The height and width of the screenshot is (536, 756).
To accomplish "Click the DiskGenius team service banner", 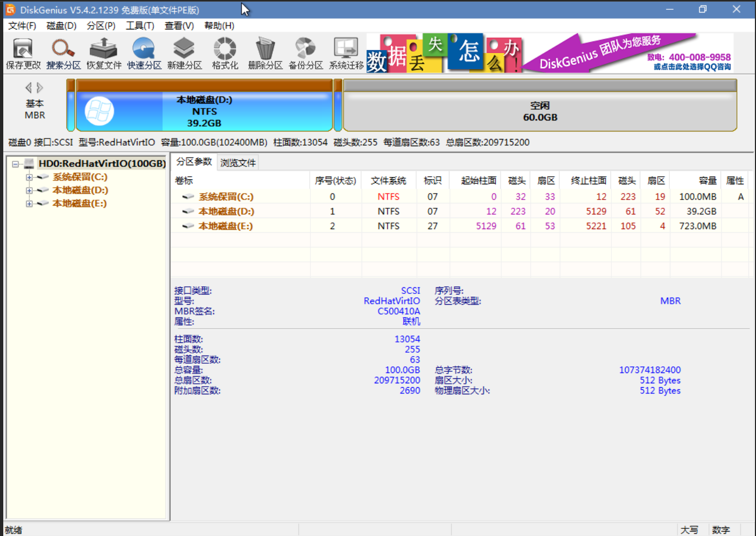I will point(628,53).
